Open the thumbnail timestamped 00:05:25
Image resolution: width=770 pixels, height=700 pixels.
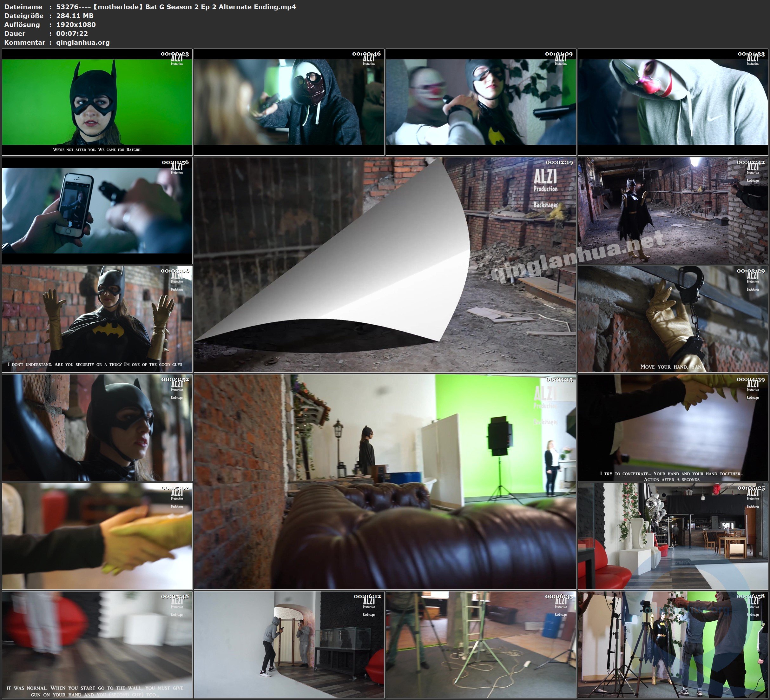point(673,536)
